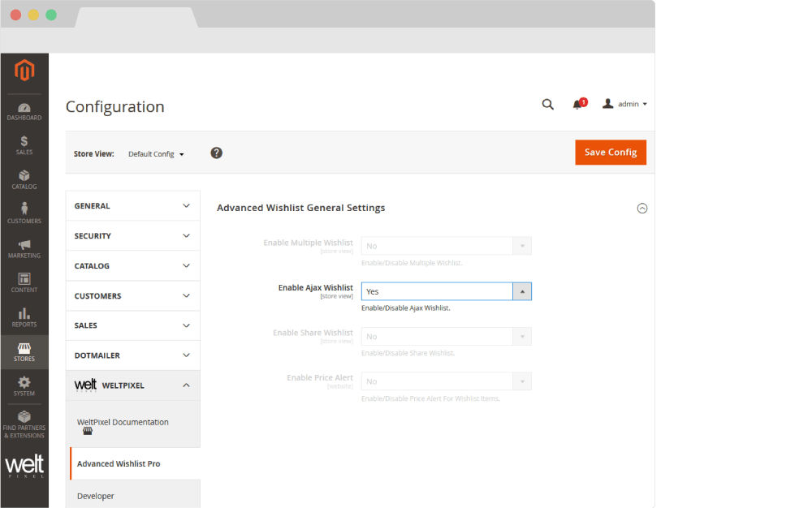Click the Save Config button

[x=611, y=153]
